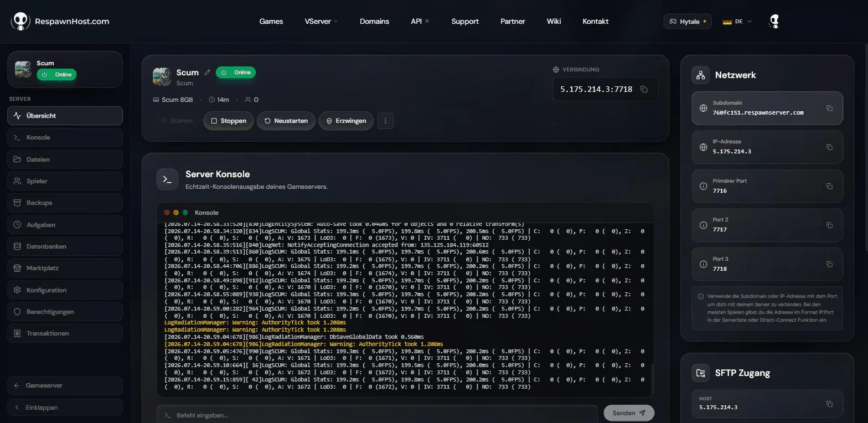Open the DE language selector

tap(737, 22)
